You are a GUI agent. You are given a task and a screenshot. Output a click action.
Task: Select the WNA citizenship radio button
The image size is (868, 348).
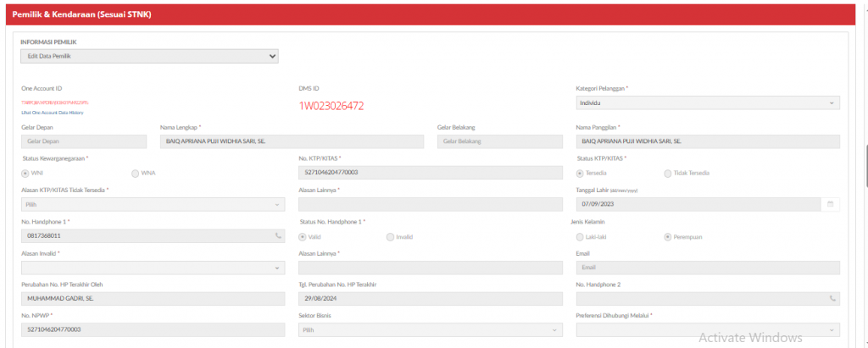click(136, 174)
